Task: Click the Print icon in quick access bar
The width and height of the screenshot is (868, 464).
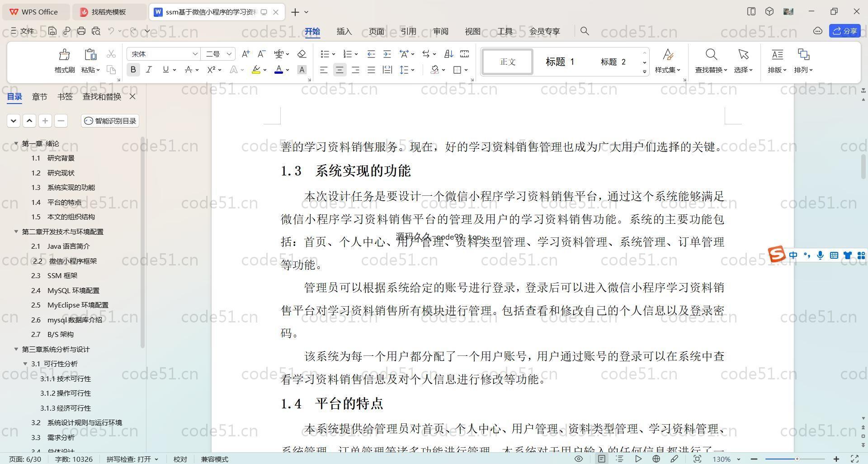Action: [x=81, y=31]
